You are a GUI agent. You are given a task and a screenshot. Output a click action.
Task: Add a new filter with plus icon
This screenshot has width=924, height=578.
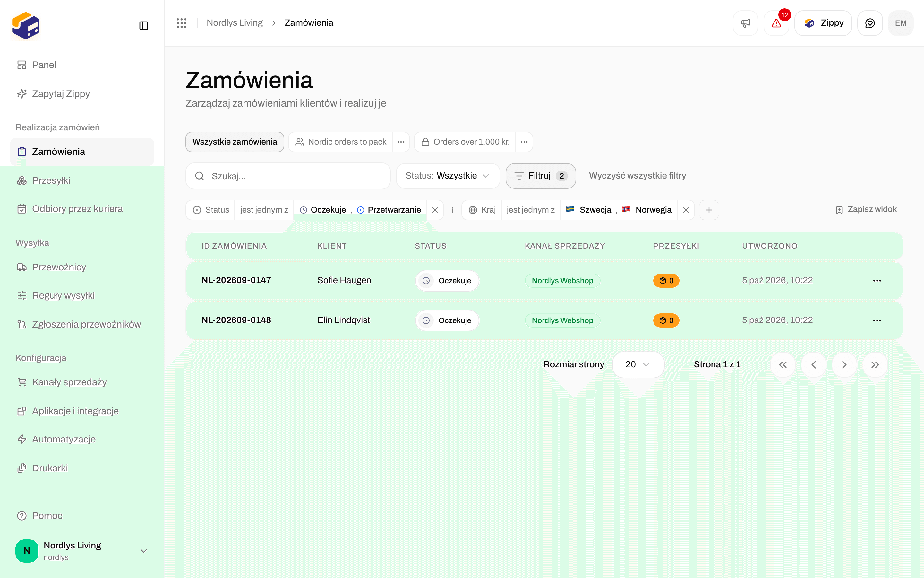709,210
